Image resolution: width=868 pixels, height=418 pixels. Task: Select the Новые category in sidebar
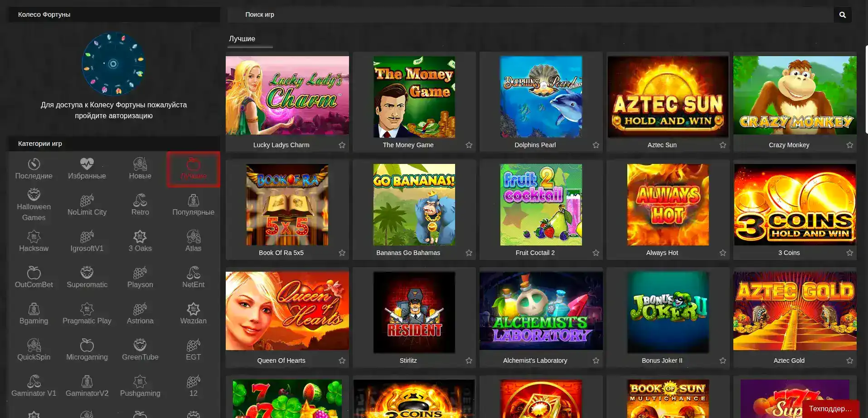click(x=140, y=168)
